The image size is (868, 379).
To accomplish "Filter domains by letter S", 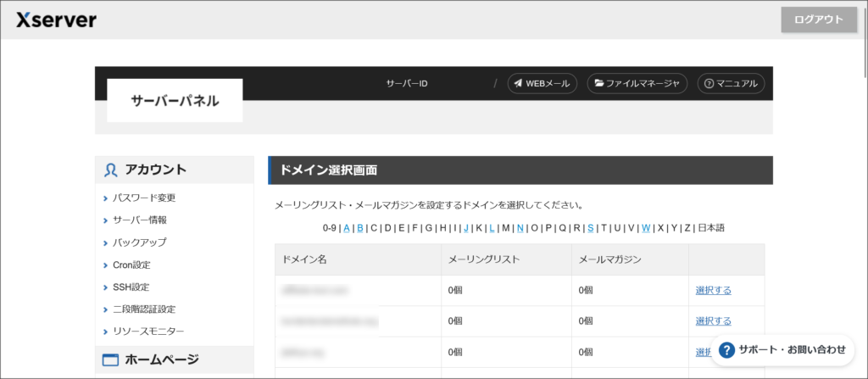I will click(x=590, y=228).
